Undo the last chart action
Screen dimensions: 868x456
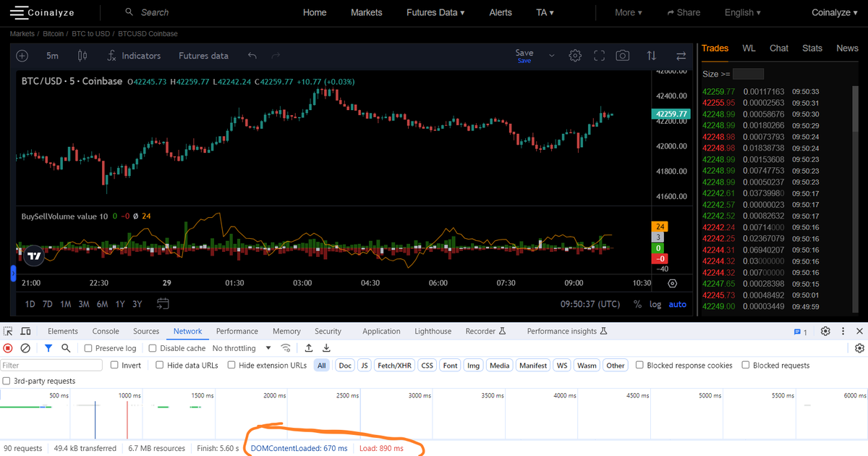252,56
